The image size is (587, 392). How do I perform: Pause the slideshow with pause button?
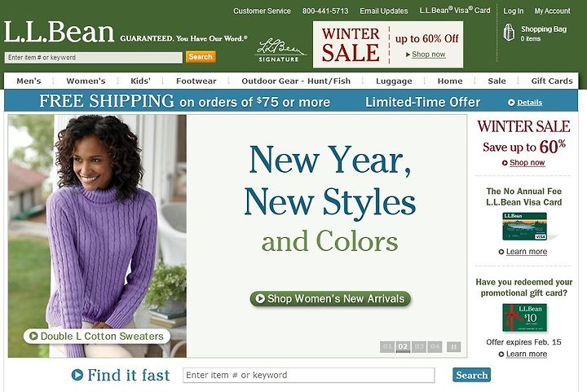click(454, 346)
